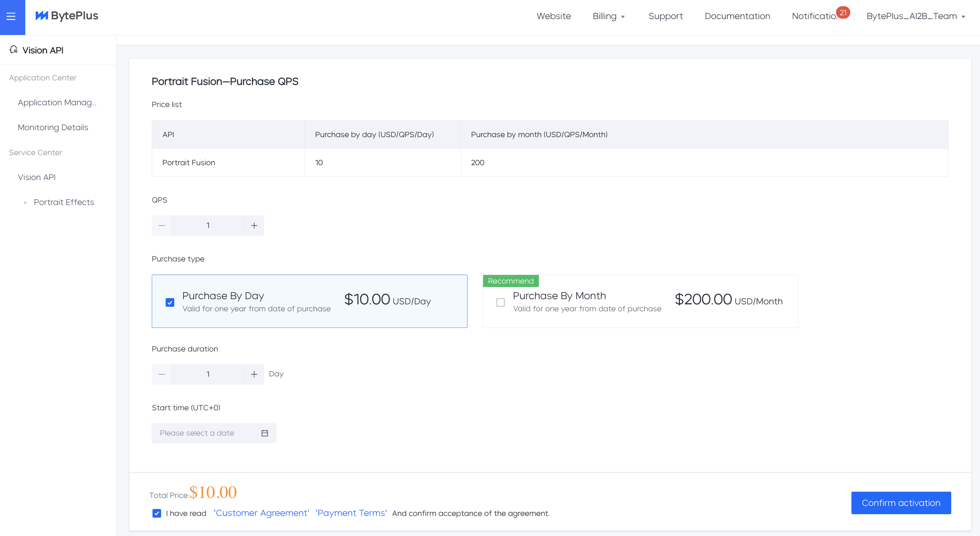The width and height of the screenshot is (980, 536).
Task: Open the BytePlus_AI2B_Team account dropdown
Action: [x=916, y=16]
